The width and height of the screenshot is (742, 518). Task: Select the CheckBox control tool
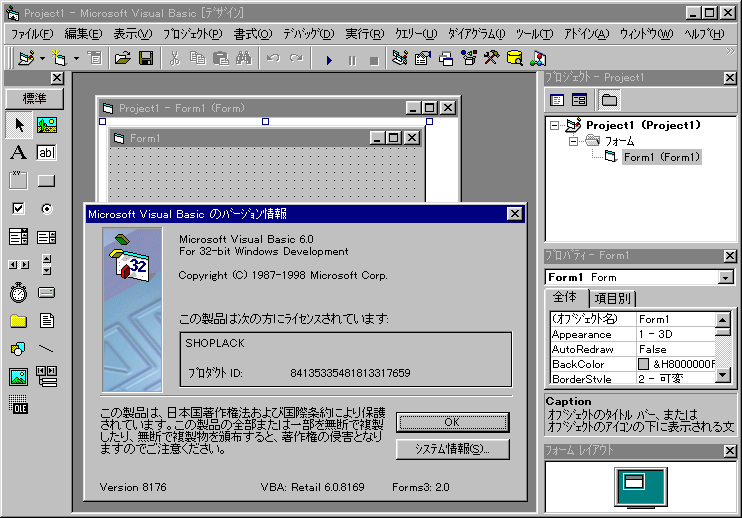(x=19, y=209)
